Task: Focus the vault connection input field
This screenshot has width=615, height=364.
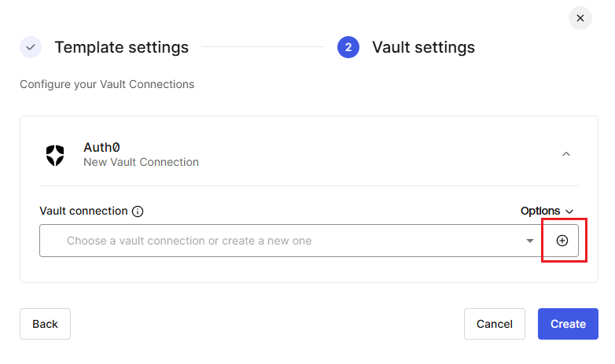Action: click(x=290, y=241)
